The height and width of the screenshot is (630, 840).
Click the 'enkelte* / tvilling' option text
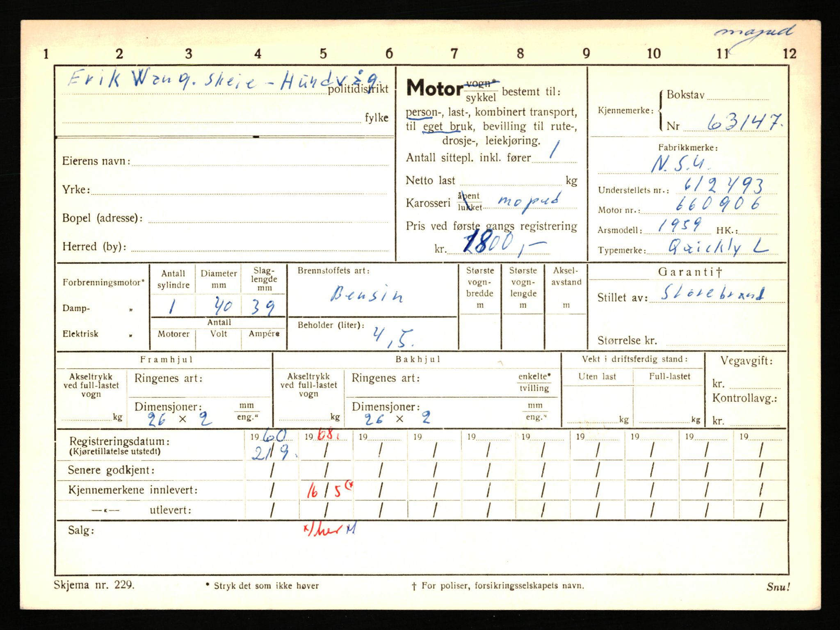(x=534, y=382)
